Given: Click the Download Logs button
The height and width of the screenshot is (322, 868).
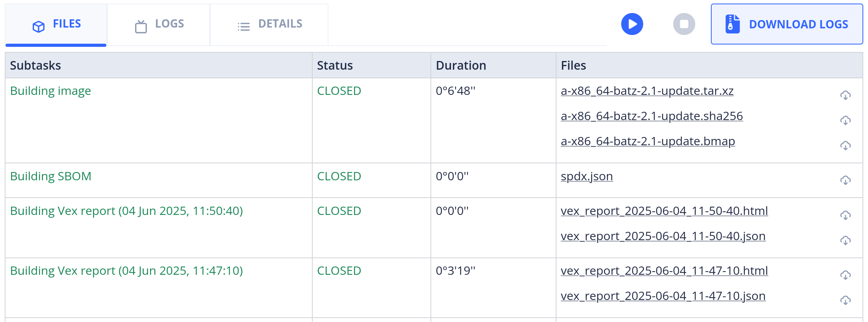Looking at the screenshot, I should pyautogui.click(x=786, y=24).
